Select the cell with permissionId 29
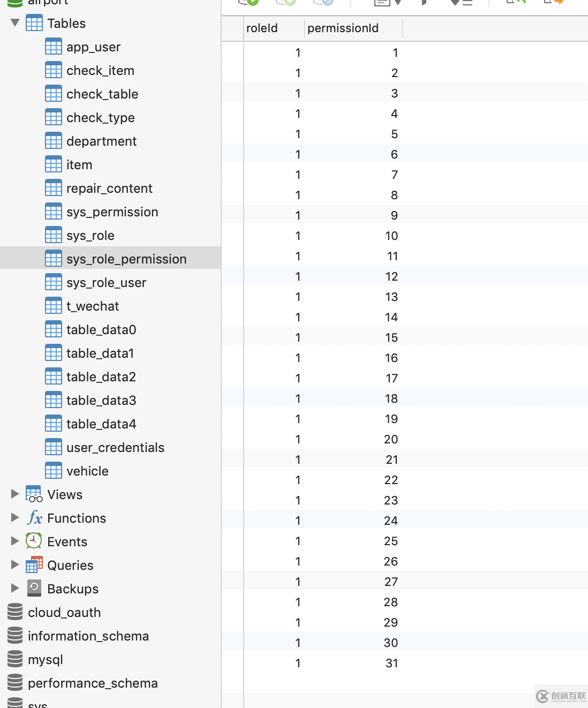The height and width of the screenshot is (708, 588). 353,622
